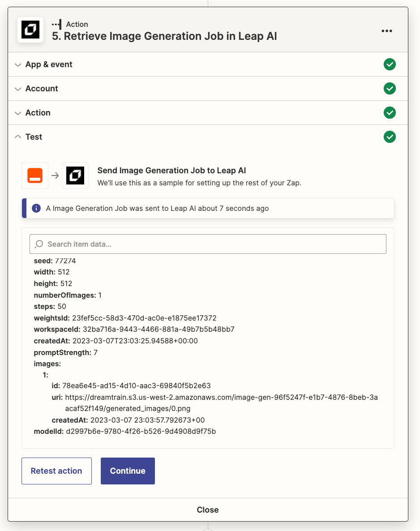
Task: Click the step title Retrieve Image Generation Job
Action: (164, 36)
